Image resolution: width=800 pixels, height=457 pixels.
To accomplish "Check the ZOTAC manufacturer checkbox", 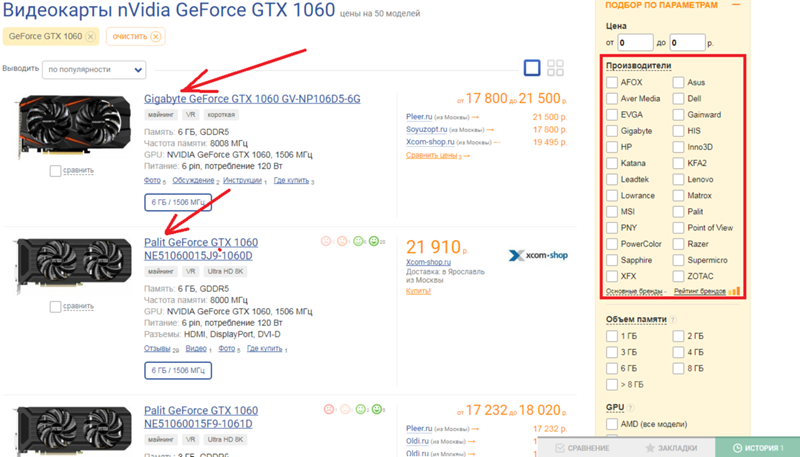I will [678, 276].
